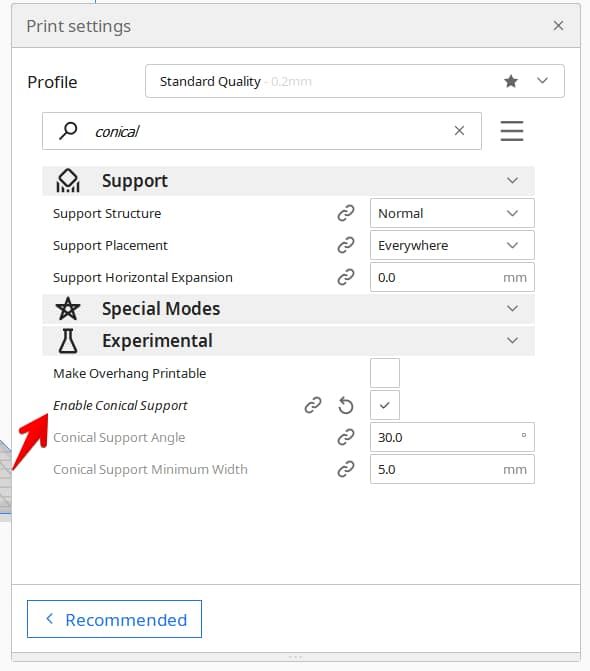The image size is (590, 671).
Task: Click the link icon beside Support Placement
Action: click(346, 245)
